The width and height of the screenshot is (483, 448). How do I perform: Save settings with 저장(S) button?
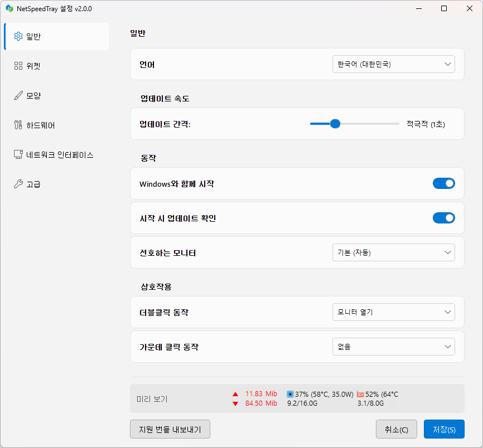444,429
